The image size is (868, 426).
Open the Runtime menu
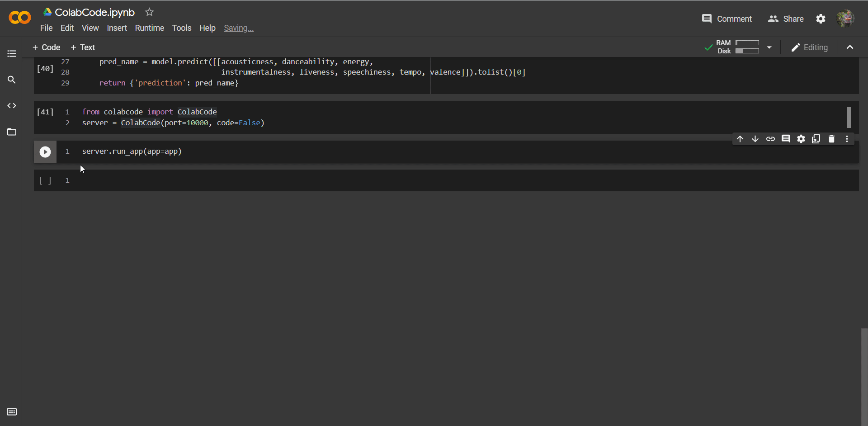click(x=149, y=28)
